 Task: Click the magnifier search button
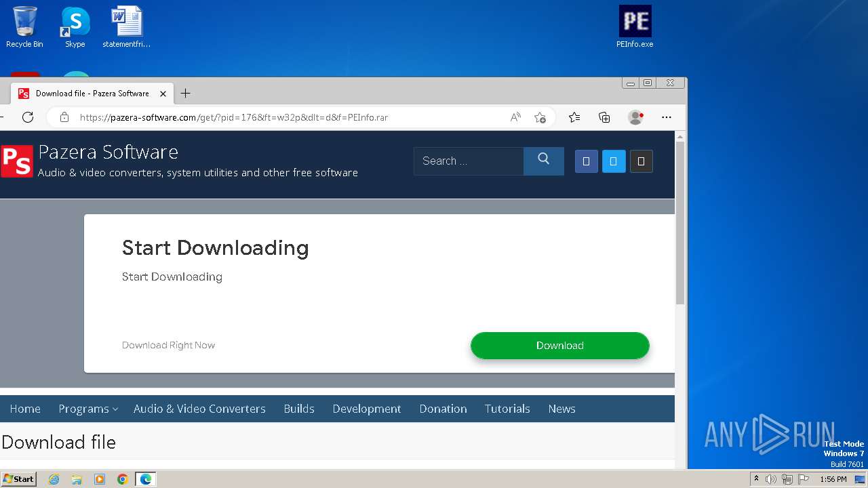[x=543, y=161]
